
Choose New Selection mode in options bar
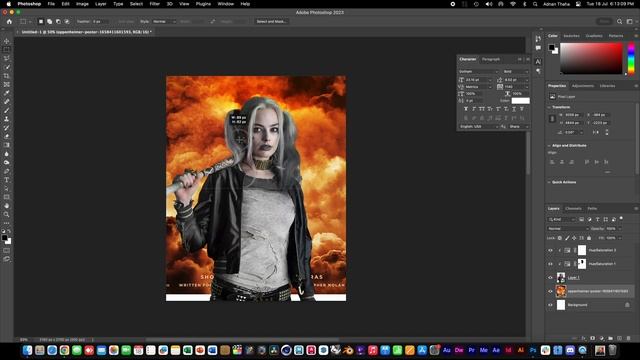41,21
